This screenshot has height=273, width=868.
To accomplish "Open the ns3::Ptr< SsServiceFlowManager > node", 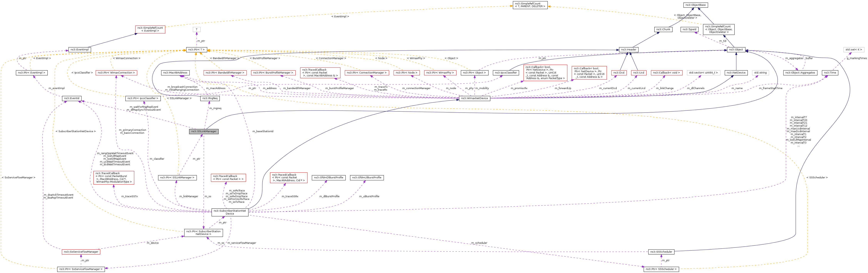I will pos(81,269).
